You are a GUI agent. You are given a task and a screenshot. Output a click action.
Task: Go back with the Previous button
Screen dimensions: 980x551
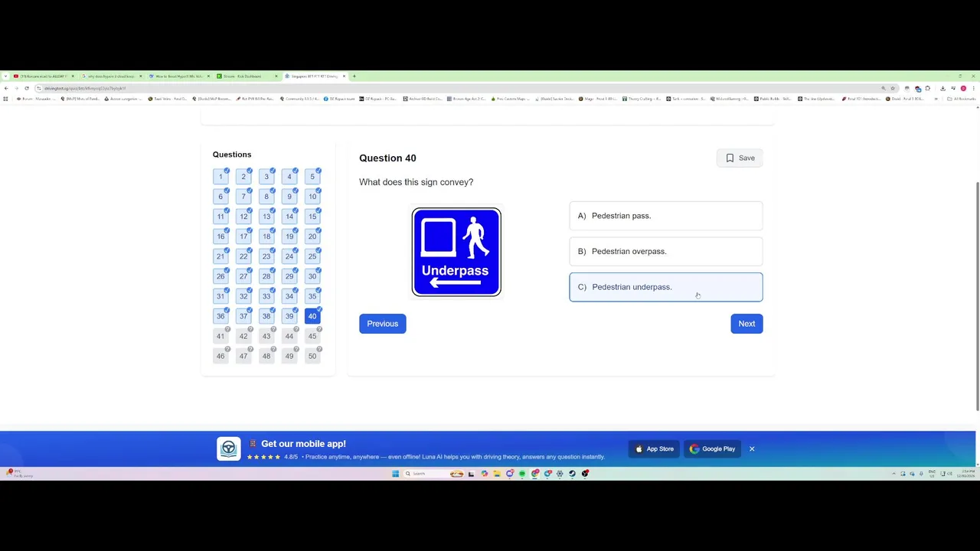pos(382,324)
